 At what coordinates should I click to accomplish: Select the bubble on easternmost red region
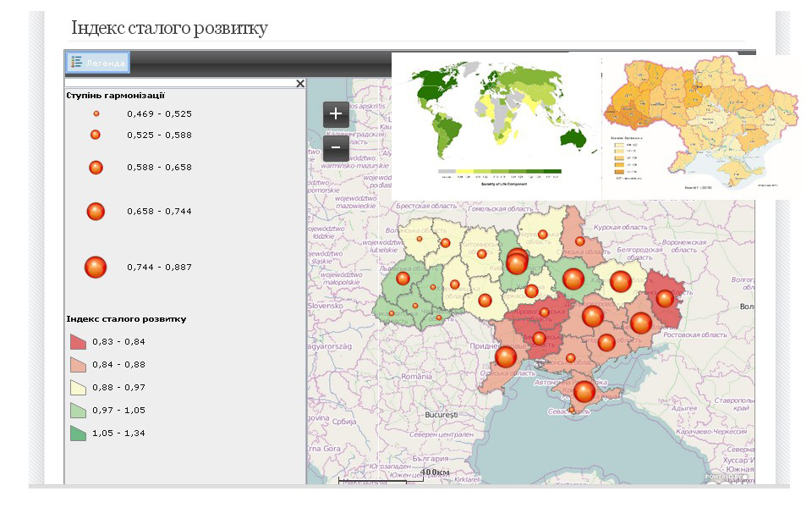point(665,298)
